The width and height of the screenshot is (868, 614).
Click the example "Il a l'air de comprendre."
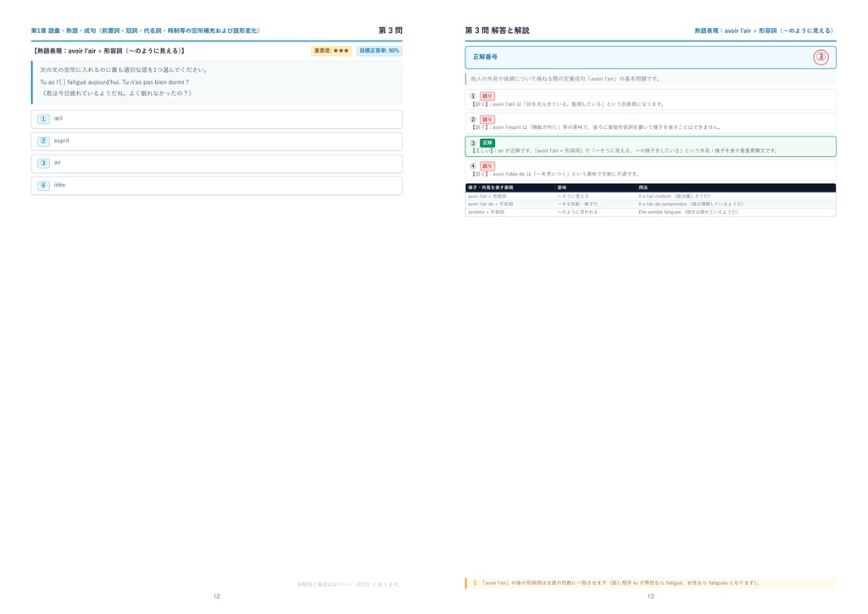coord(690,204)
